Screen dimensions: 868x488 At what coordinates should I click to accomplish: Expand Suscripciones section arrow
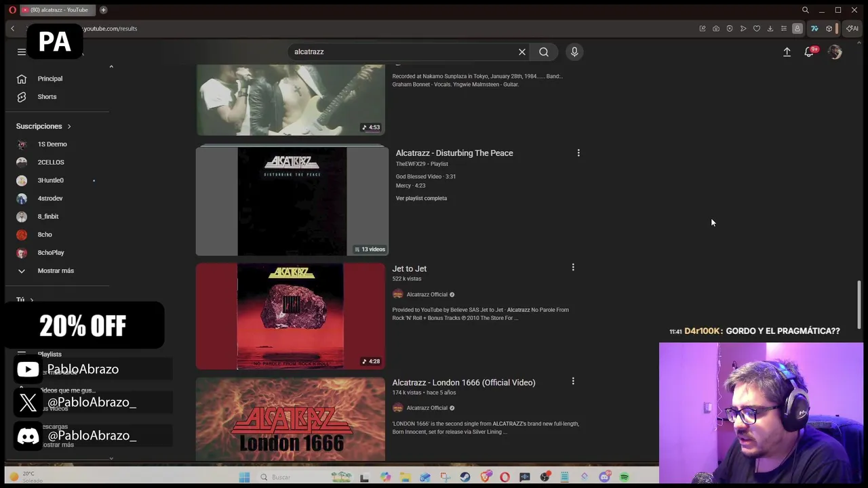click(68, 126)
